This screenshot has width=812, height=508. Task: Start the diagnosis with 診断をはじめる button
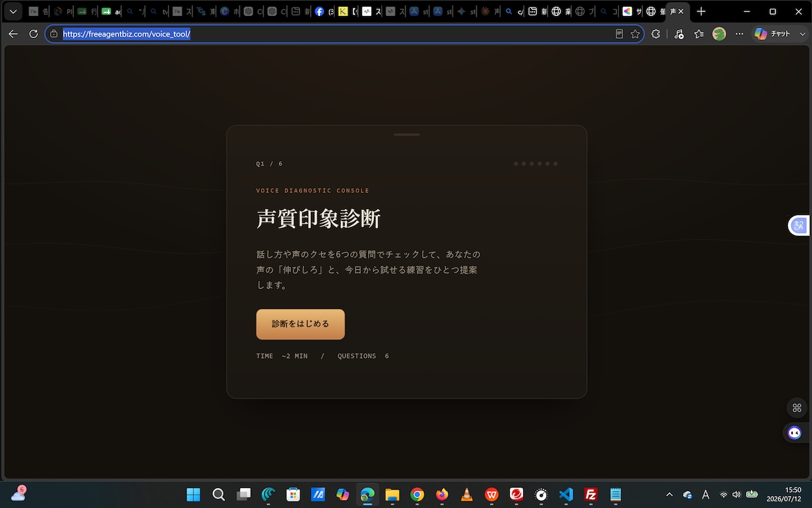(300, 324)
